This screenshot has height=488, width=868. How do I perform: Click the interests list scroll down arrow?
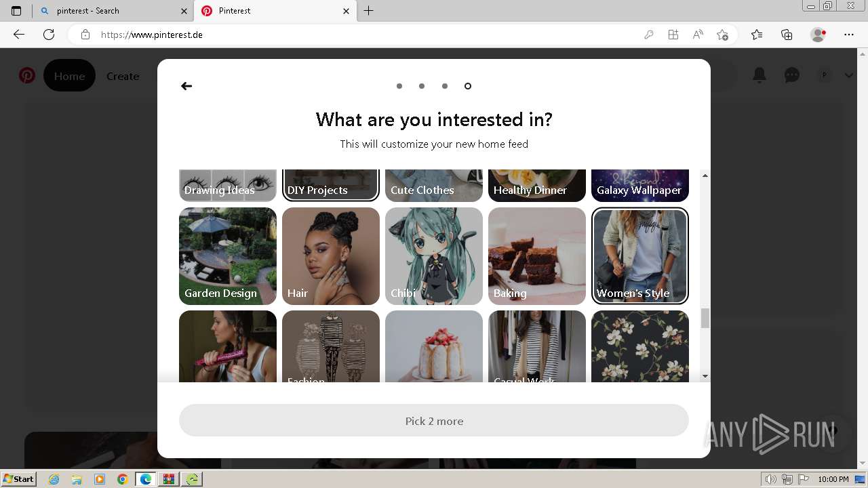click(705, 376)
